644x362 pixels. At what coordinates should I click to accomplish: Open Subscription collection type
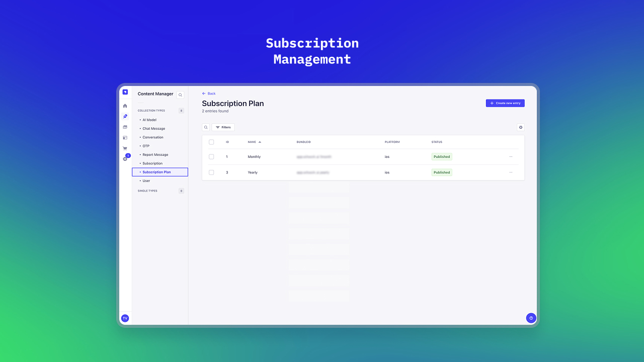[x=152, y=163]
